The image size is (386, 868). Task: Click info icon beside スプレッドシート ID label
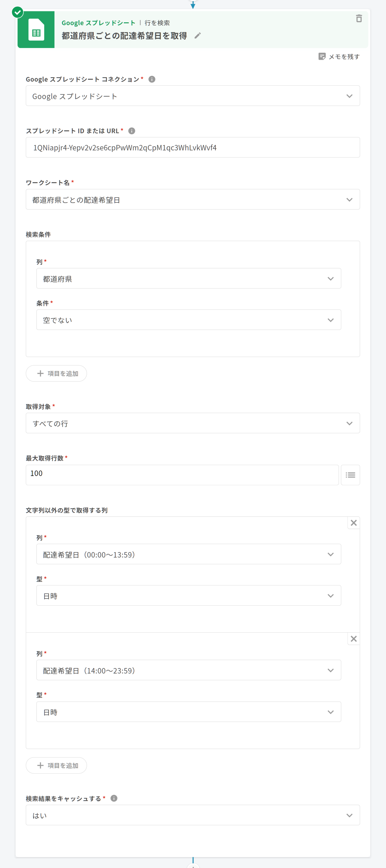point(132,131)
